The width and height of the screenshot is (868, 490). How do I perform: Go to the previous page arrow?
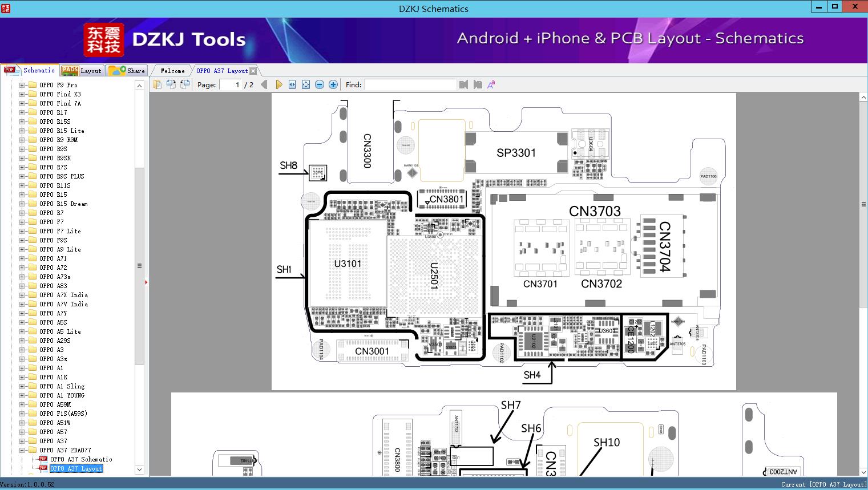coord(264,84)
